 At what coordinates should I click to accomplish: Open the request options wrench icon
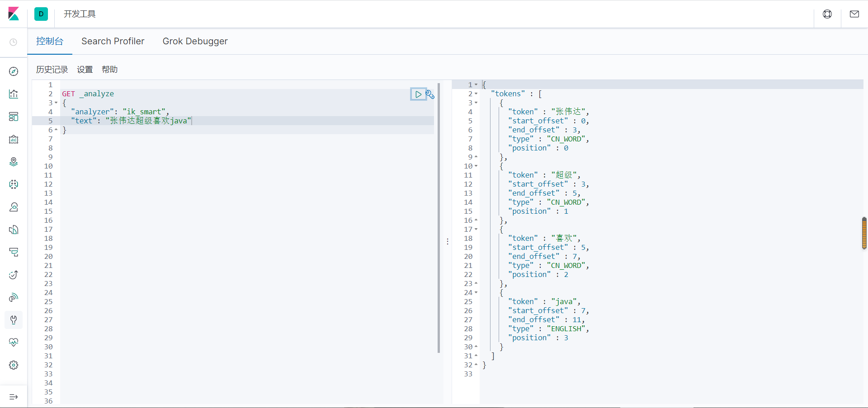[430, 94]
